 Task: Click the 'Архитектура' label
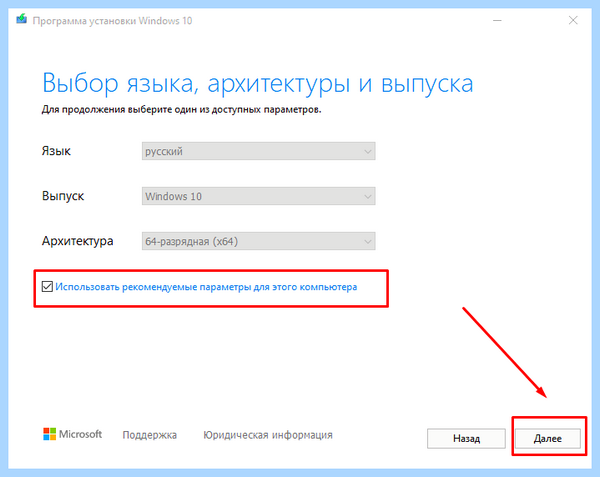coord(77,241)
